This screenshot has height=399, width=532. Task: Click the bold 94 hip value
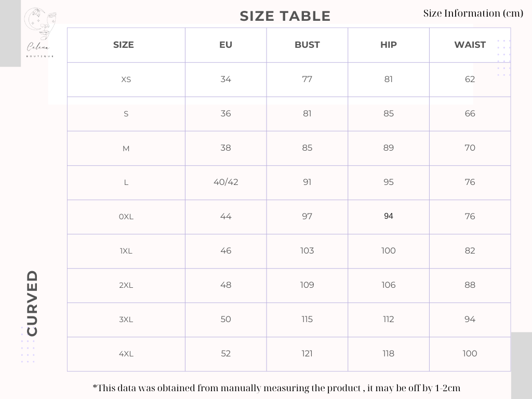tap(389, 216)
